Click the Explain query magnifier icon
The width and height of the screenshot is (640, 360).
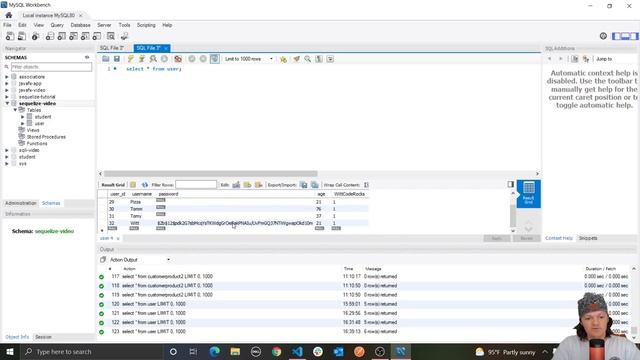153,59
